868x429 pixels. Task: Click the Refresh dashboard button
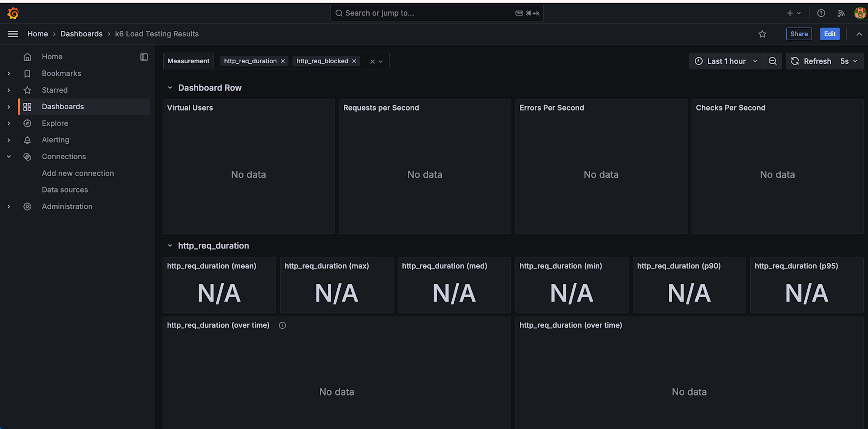811,61
